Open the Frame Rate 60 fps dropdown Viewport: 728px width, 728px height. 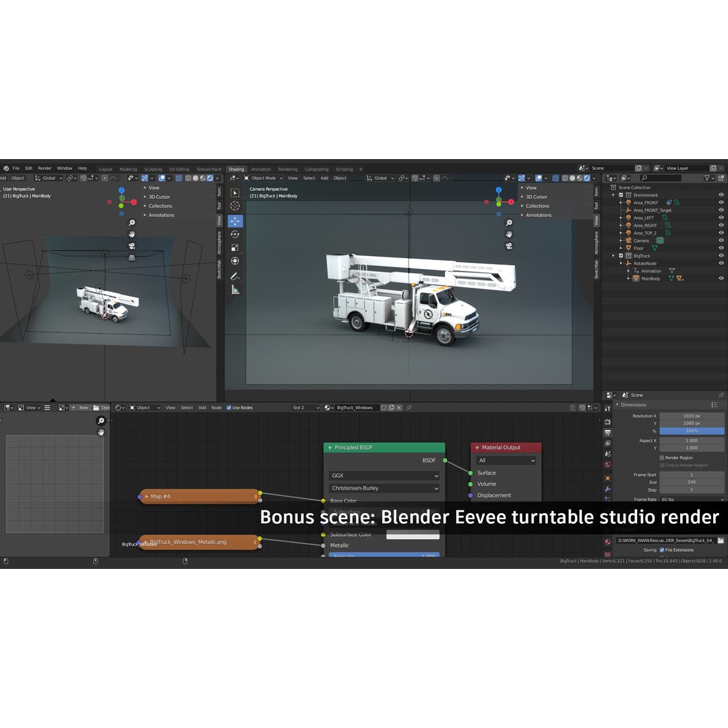pyautogui.click(x=692, y=499)
